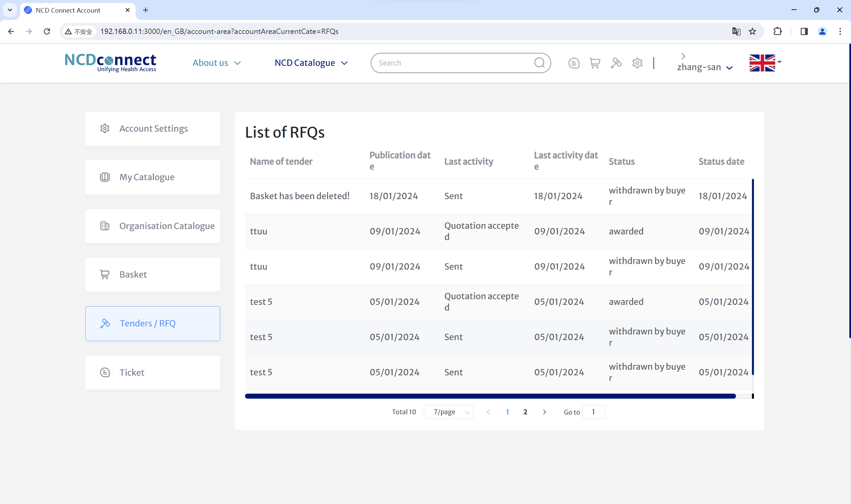Go to page 2 of RFQs

(525, 412)
